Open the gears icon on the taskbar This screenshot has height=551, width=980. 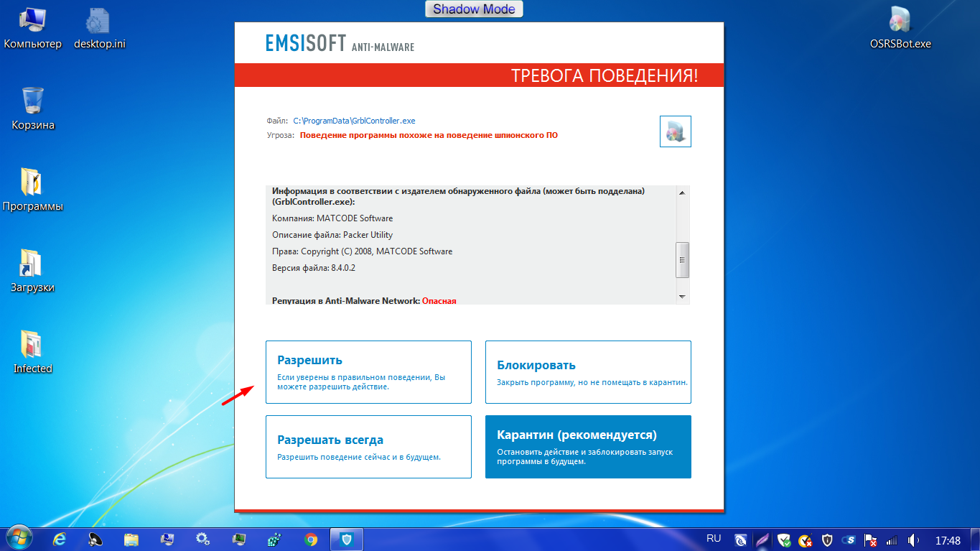click(203, 539)
